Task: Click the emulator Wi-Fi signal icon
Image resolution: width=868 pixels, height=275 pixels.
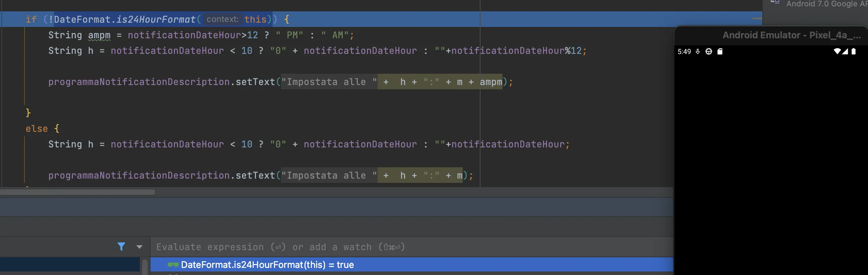Action: click(837, 51)
